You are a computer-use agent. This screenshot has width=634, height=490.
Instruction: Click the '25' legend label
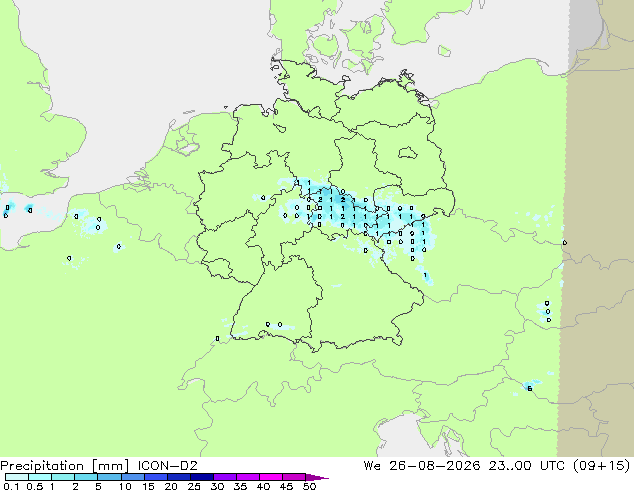(194, 486)
